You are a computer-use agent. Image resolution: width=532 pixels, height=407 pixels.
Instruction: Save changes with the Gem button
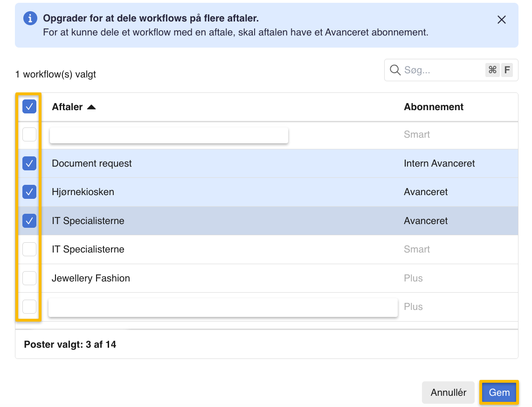[499, 393]
